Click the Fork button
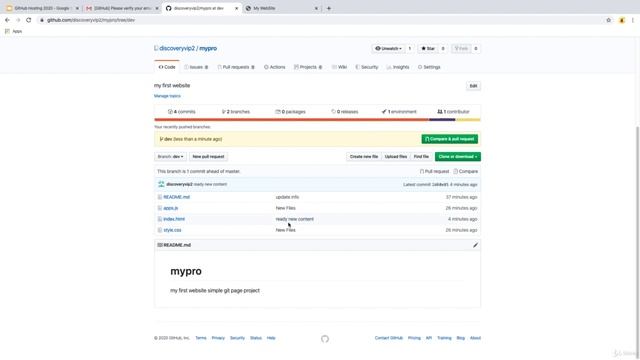The image size is (640, 360). coord(461,49)
